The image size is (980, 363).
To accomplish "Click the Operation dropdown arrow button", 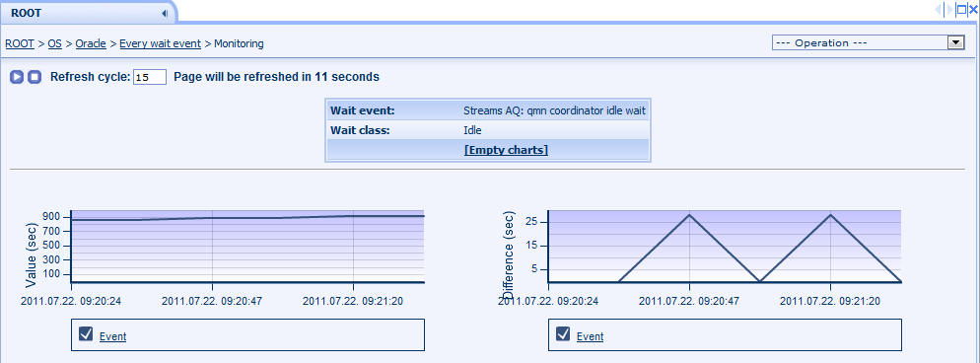I will [955, 43].
